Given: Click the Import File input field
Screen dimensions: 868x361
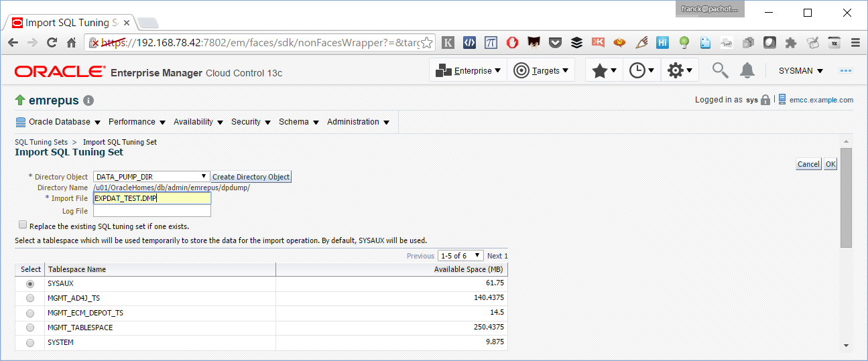Looking at the screenshot, I should pyautogui.click(x=152, y=198).
